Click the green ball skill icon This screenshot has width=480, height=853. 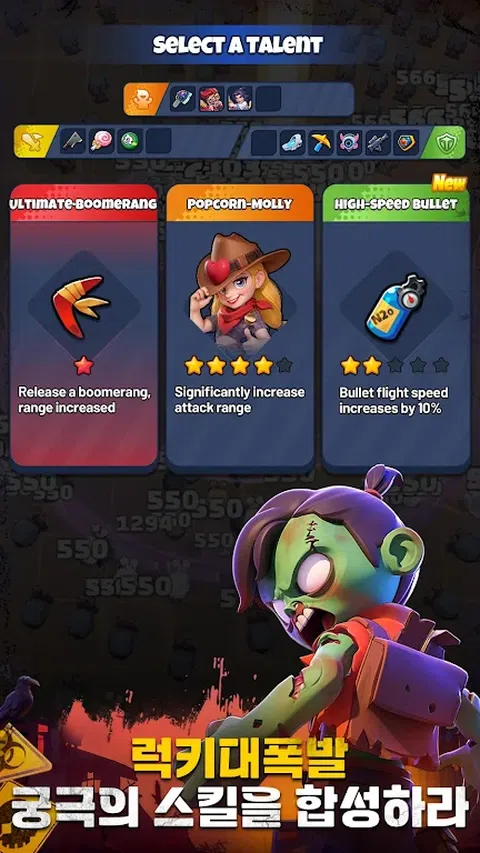point(130,141)
